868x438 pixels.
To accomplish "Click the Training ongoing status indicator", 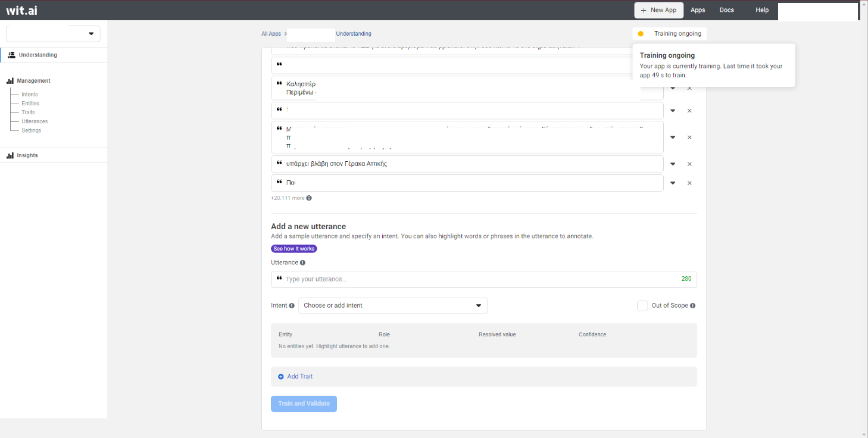I will (670, 34).
